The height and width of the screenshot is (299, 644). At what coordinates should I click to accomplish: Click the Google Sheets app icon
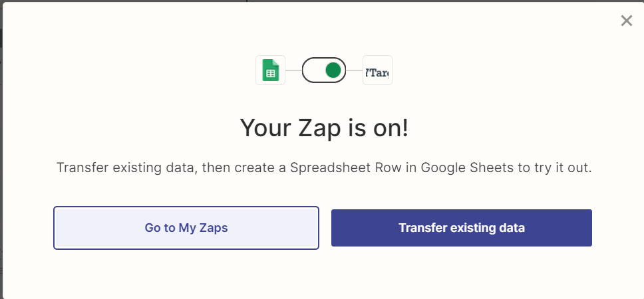click(270, 70)
